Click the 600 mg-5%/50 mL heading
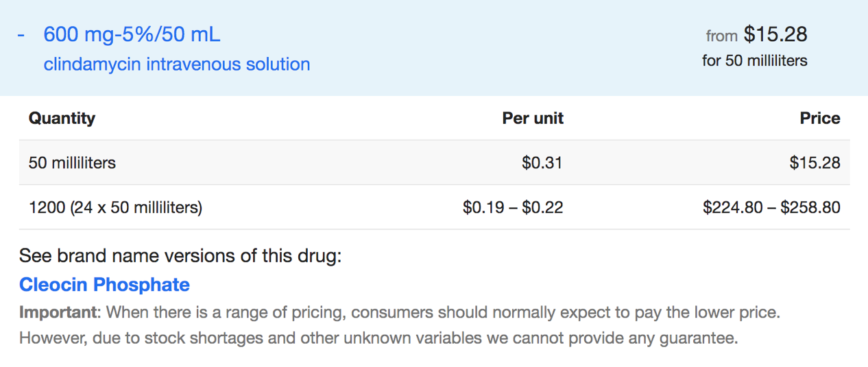Image resolution: width=868 pixels, height=367 pixels. (132, 34)
